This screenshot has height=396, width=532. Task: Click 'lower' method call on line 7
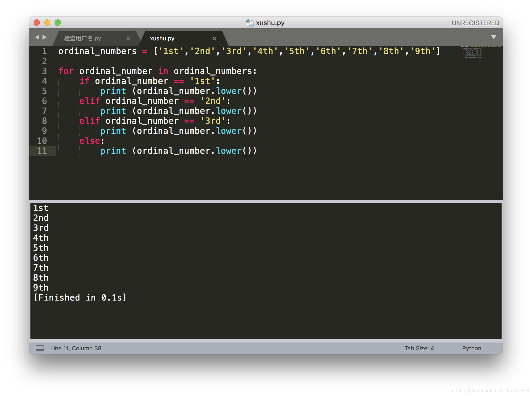229,111
